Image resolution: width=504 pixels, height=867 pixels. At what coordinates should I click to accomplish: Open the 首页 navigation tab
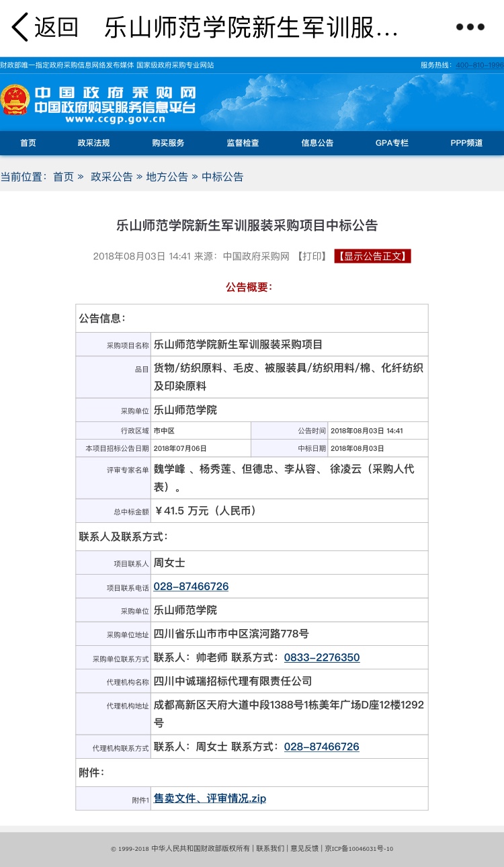[28, 143]
